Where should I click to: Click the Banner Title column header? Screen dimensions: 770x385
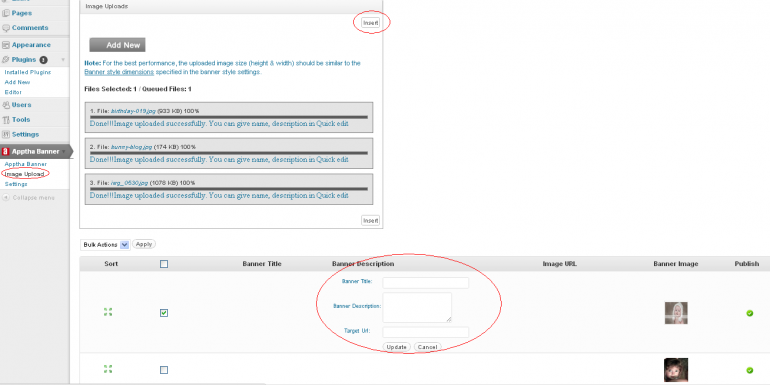(x=262, y=264)
